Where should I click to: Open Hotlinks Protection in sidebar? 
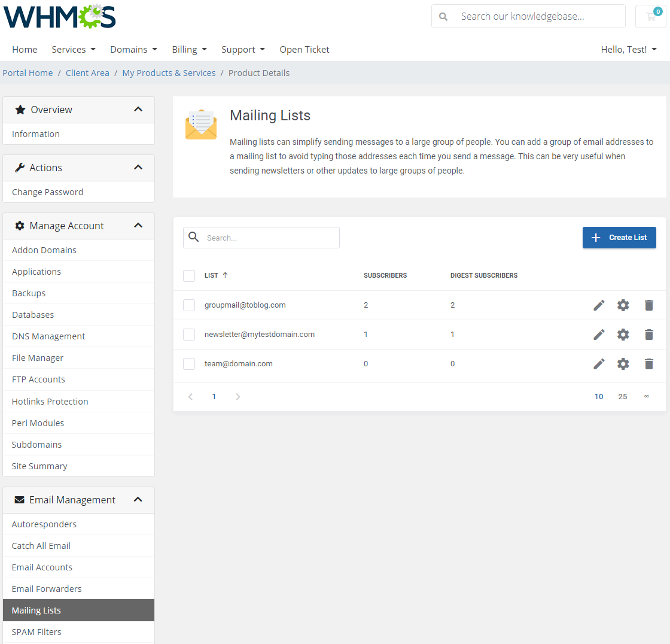pyautogui.click(x=78, y=401)
